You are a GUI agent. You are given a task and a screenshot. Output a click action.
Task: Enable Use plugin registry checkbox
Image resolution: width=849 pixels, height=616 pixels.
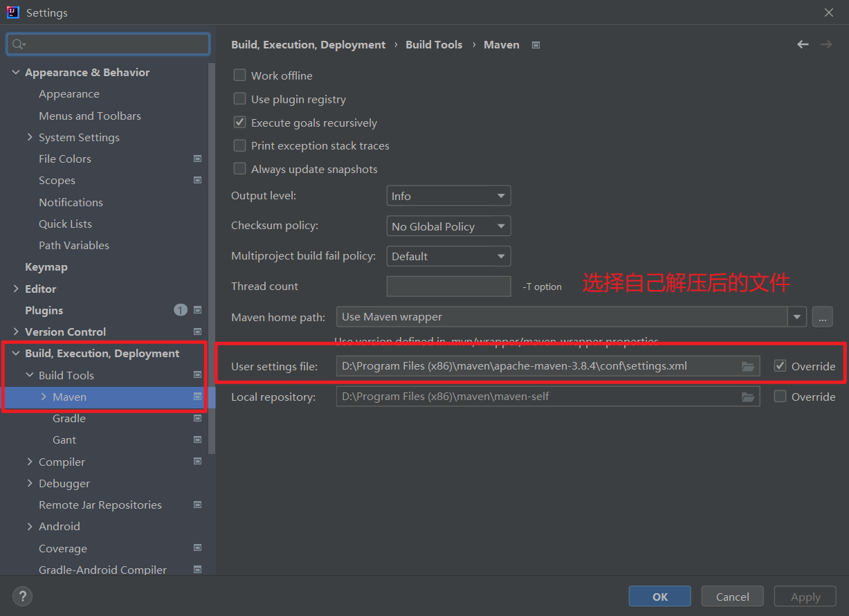tap(239, 99)
